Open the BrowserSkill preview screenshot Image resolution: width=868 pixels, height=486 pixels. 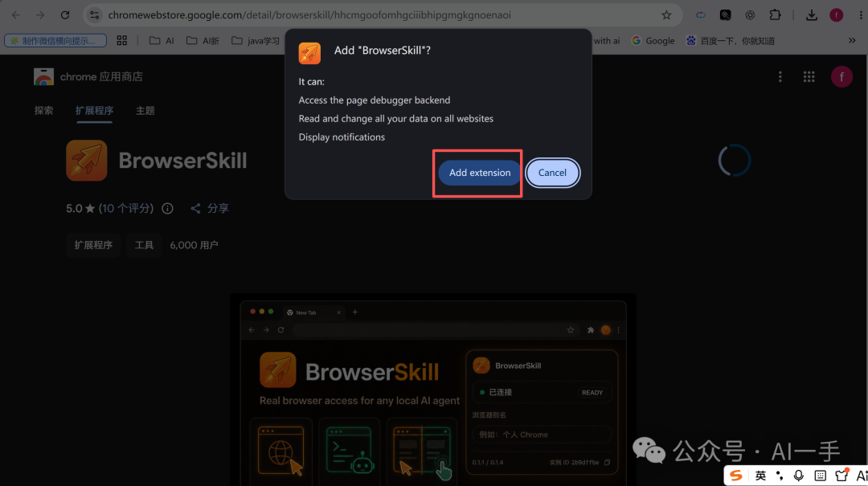coord(433,390)
